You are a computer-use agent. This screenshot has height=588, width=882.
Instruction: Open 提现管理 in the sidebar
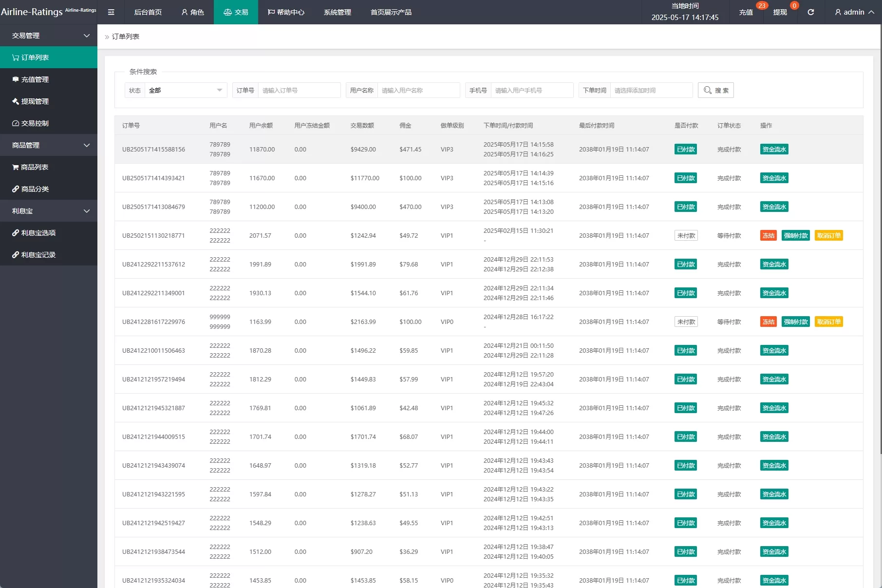tap(35, 101)
